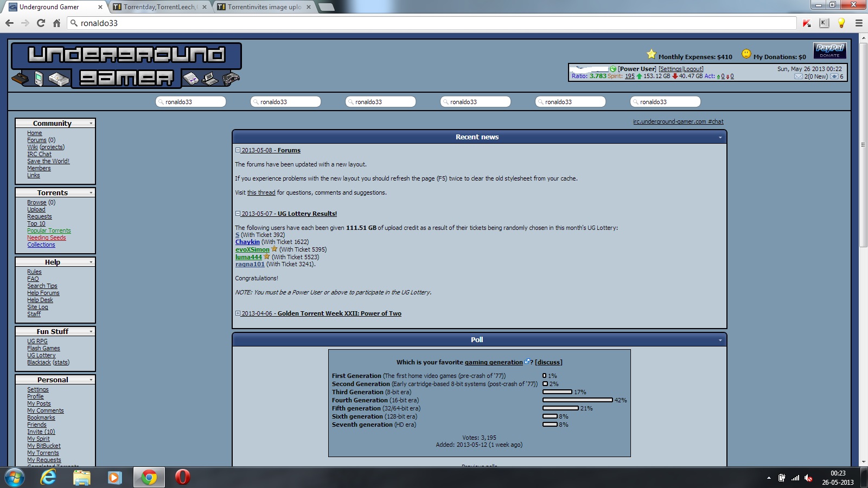Viewport: 868px width, 488px height.
Task: Click the K extension icon in toolbar
Action: click(824, 23)
